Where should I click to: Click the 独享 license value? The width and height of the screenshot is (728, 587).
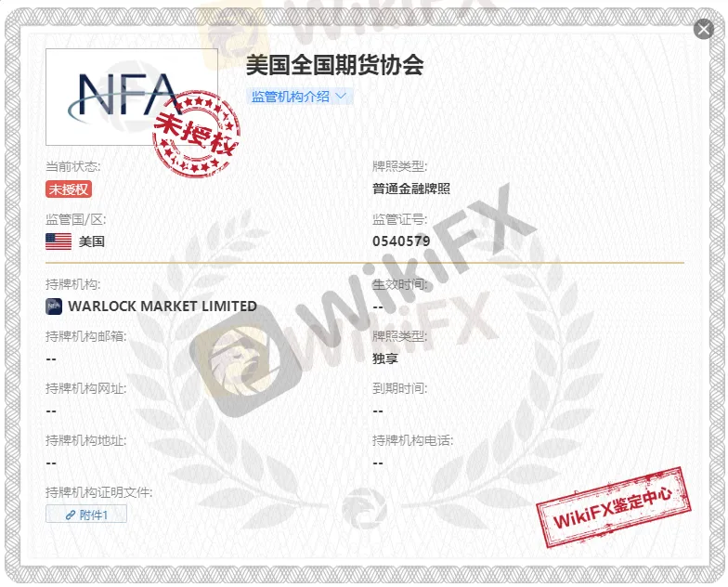[x=385, y=359]
